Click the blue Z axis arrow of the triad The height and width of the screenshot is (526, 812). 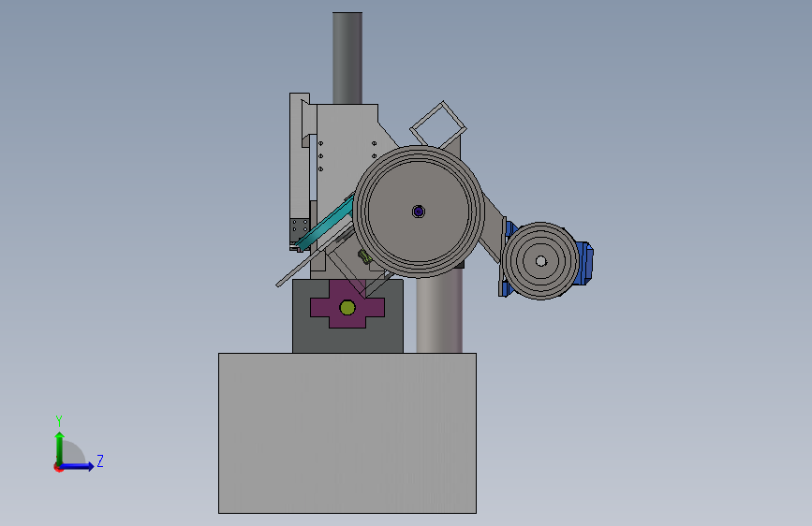point(78,466)
